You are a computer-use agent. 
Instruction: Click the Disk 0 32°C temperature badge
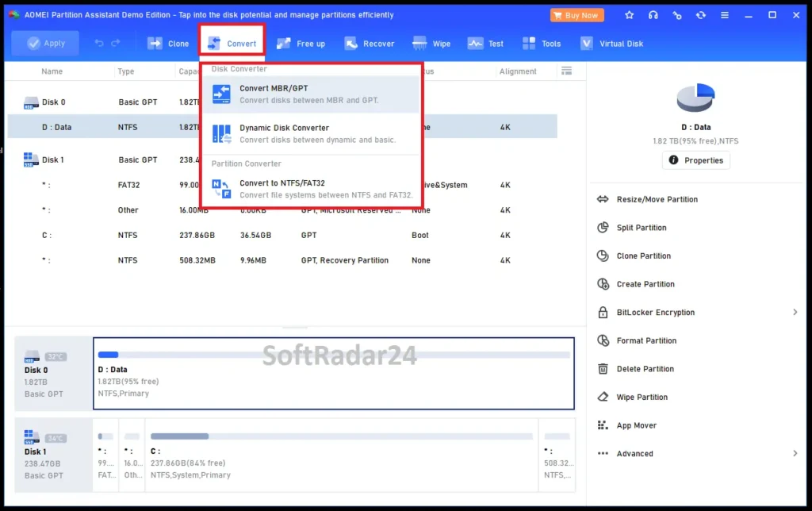pos(55,356)
